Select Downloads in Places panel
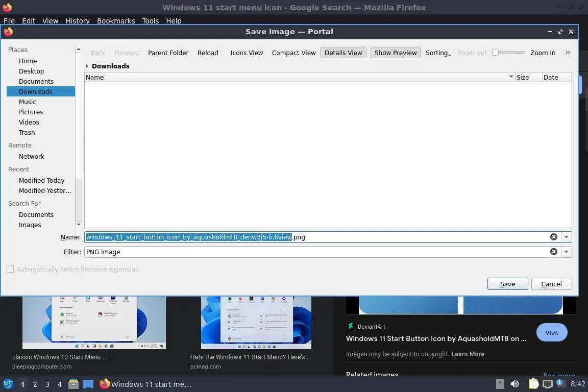The height and width of the screenshot is (392, 588). point(41,91)
